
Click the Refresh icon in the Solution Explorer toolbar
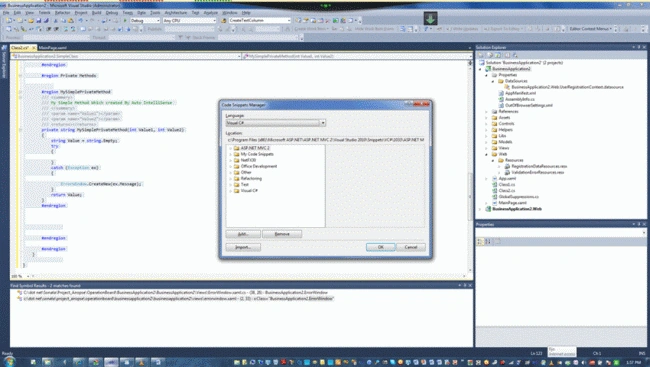[498, 55]
